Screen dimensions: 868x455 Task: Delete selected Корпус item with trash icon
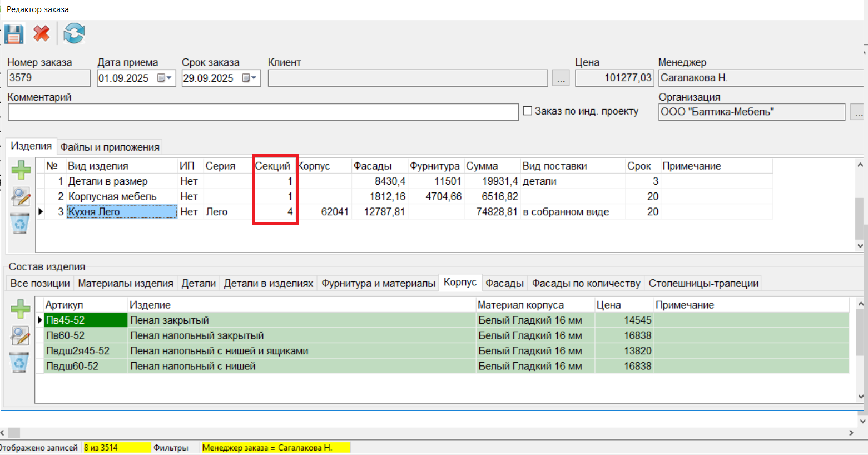[x=19, y=363]
